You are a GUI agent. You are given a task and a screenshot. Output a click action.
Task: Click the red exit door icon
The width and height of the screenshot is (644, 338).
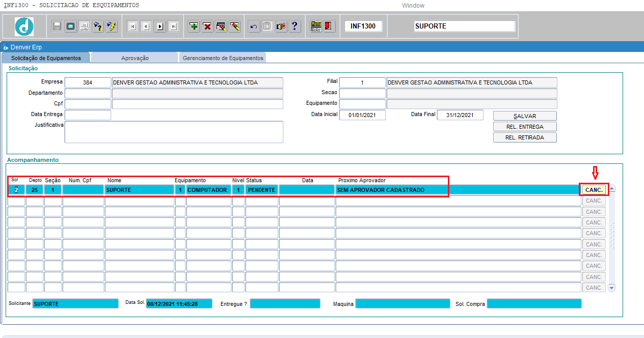point(330,26)
